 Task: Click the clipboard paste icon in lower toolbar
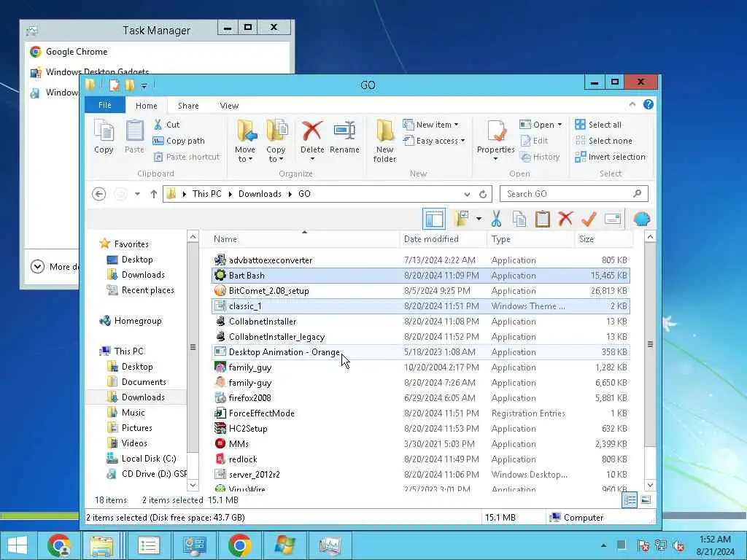(542, 219)
